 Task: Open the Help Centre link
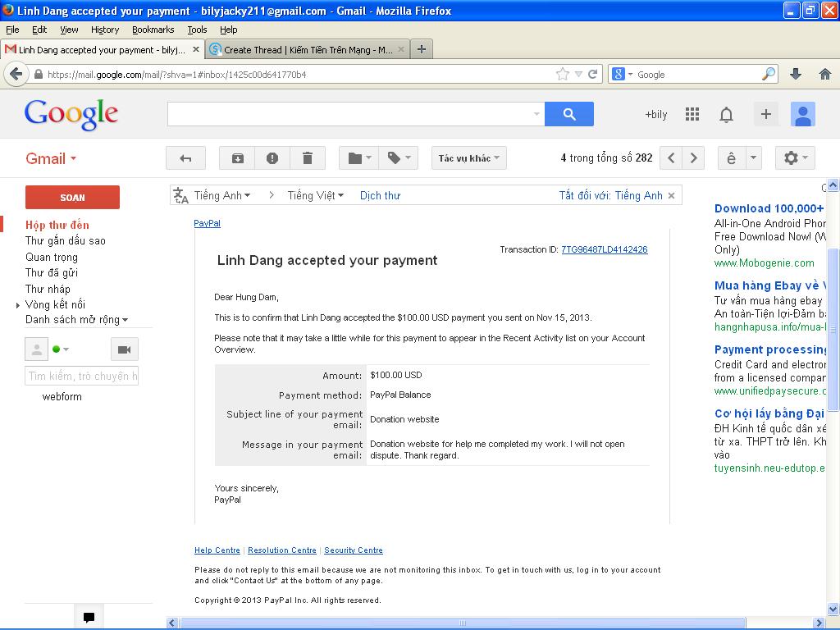pyautogui.click(x=217, y=550)
